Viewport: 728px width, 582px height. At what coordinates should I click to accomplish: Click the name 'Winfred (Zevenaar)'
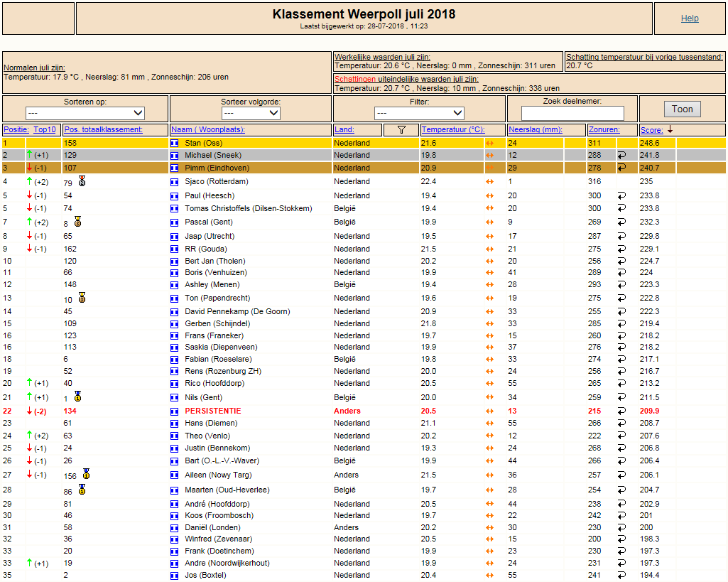coord(218,539)
